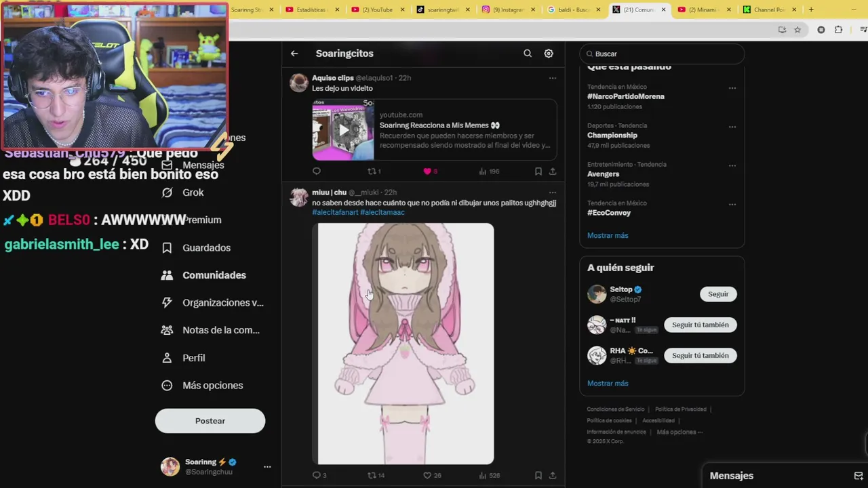Expand the Mensajes drawer
Image resolution: width=868 pixels, height=488 pixels.
(732, 476)
